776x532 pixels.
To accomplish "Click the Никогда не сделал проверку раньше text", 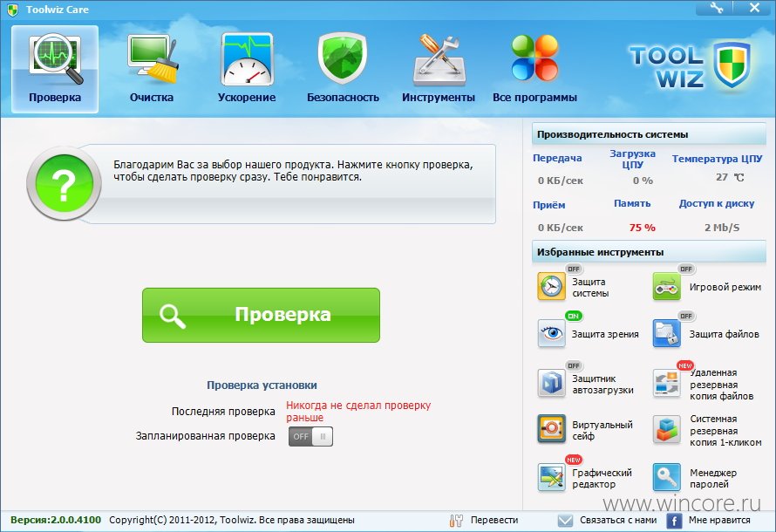I will (x=358, y=412).
